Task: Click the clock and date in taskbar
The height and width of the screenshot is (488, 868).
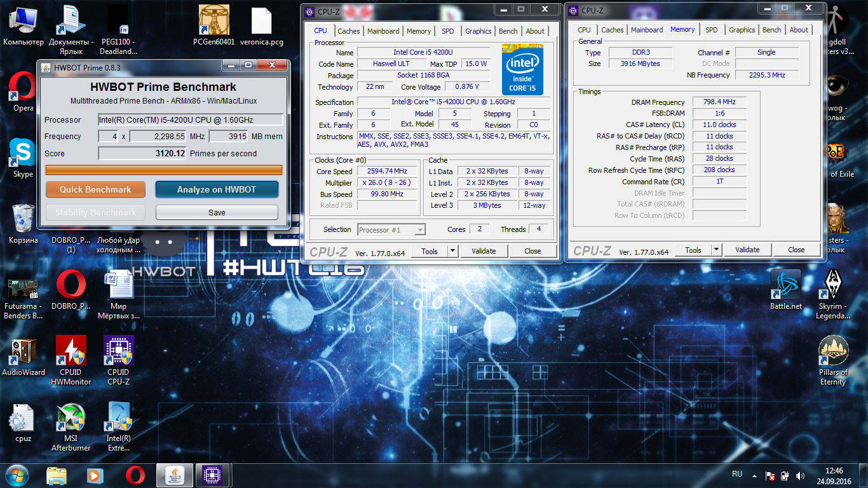Action: (834, 475)
